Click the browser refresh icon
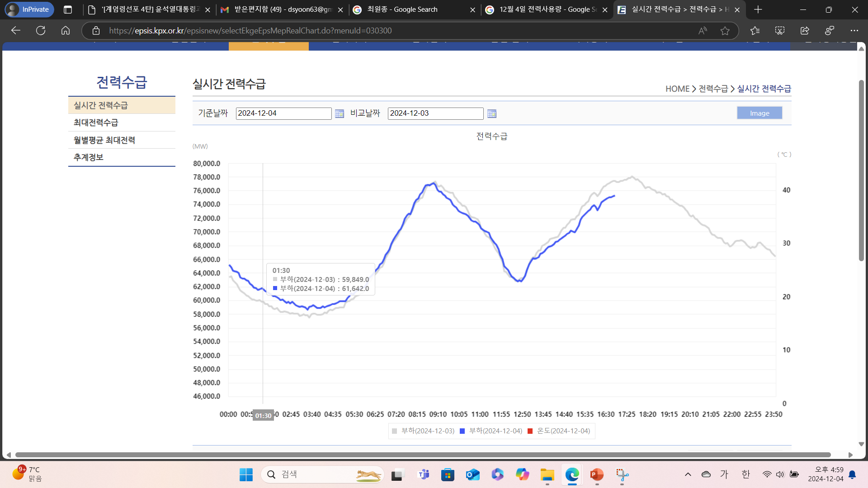Screen dimensions: 868x488 pyautogui.click(x=41, y=31)
